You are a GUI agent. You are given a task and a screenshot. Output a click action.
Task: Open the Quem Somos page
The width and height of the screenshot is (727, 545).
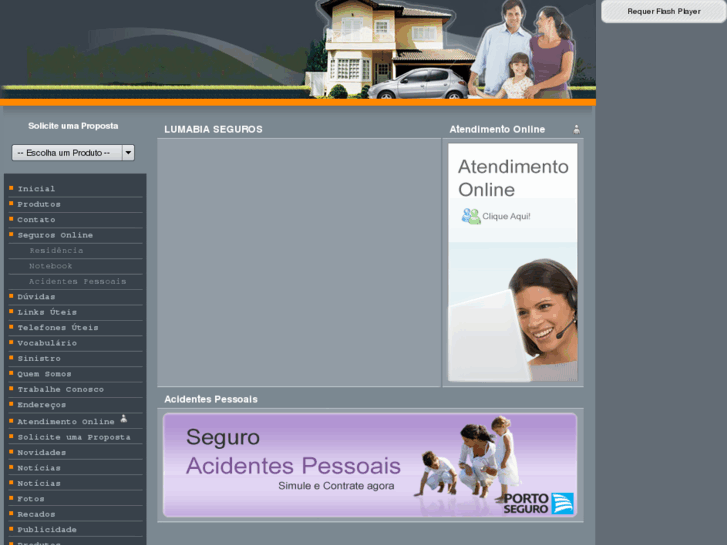click(45, 374)
